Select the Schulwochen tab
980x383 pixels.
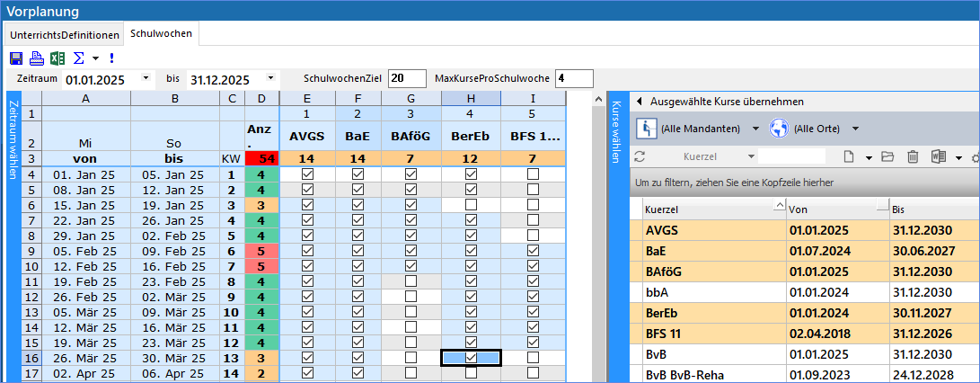pos(162,34)
